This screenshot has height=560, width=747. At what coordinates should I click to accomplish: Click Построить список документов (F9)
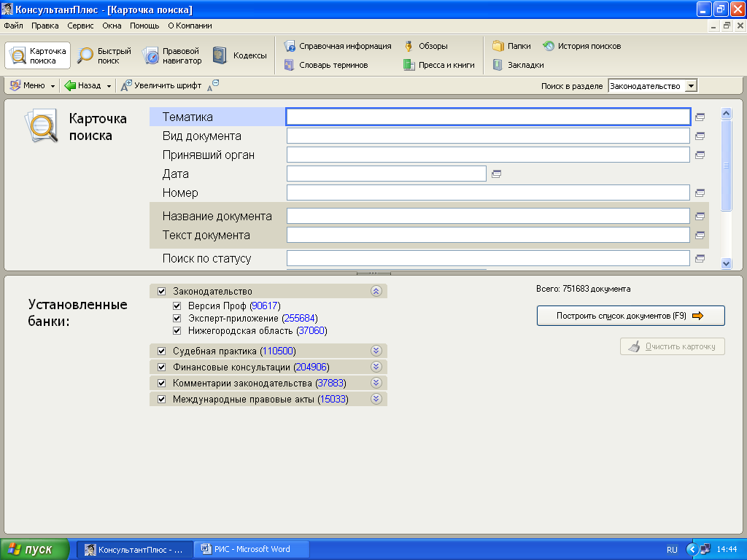click(630, 316)
